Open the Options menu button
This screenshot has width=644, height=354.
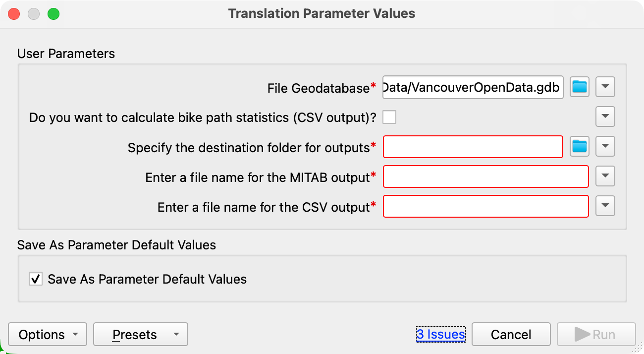click(x=48, y=335)
